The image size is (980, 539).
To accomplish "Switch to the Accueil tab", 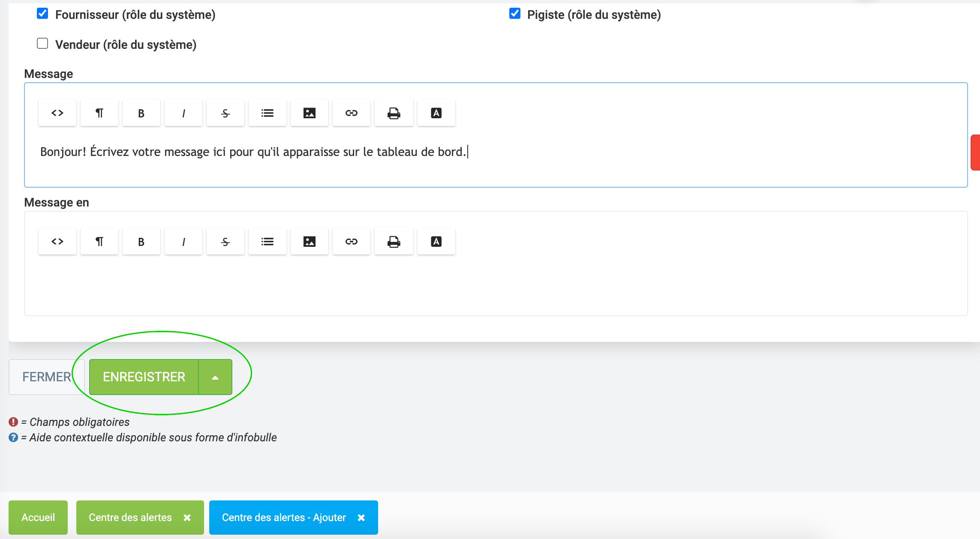I will click(38, 518).
